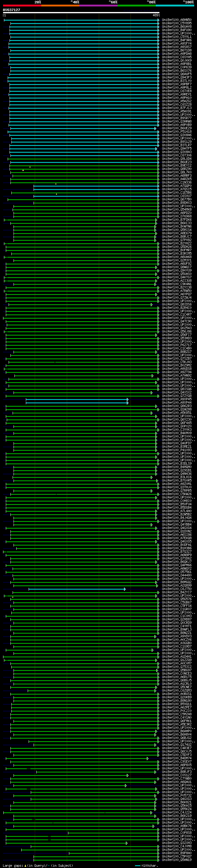Viewport: 197px width, 868px height.
Task: Select hit UniRef100_C5YVL1
Action: coord(177,37)
